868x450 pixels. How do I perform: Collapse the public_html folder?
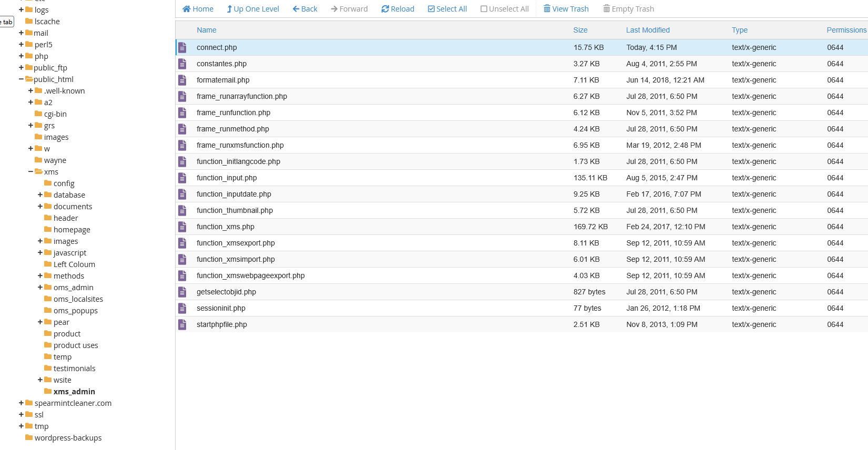click(22, 79)
